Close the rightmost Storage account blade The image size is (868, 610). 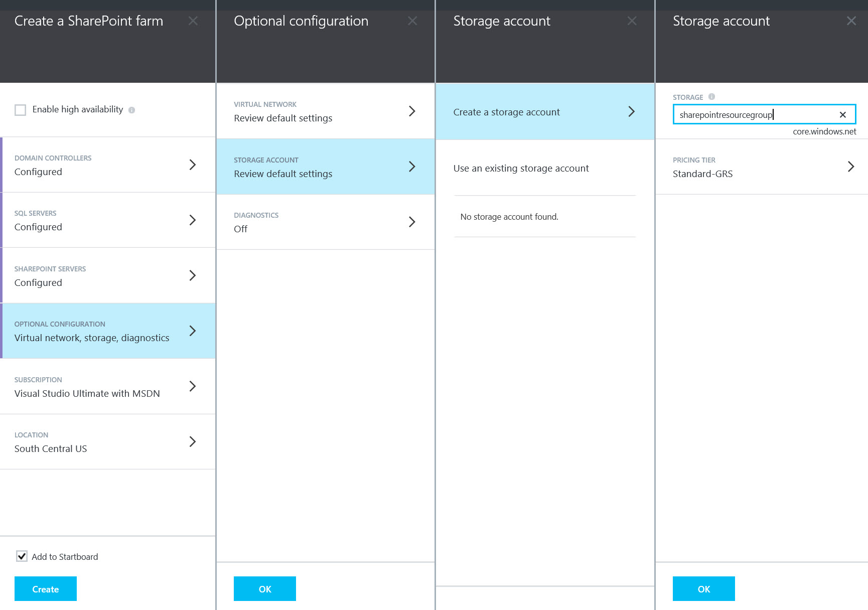click(x=851, y=21)
